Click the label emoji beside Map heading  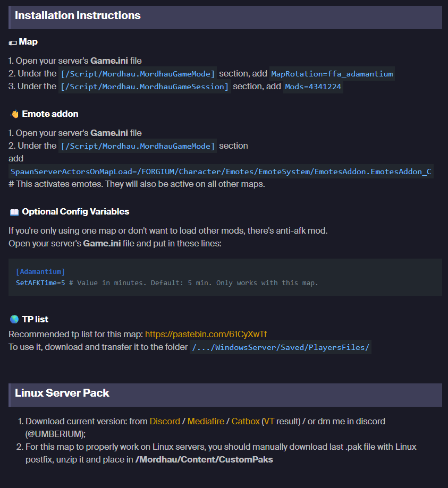coord(13,42)
